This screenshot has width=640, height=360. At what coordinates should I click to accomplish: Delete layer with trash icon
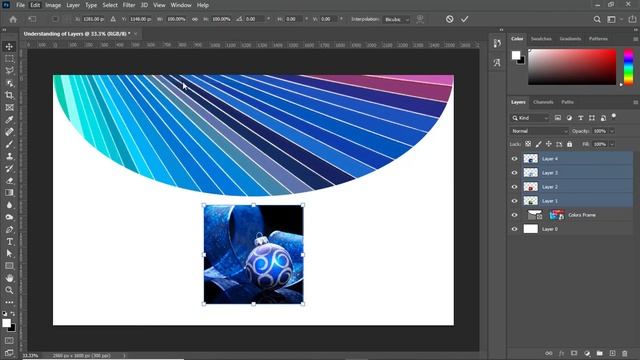pyautogui.click(x=624, y=353)
